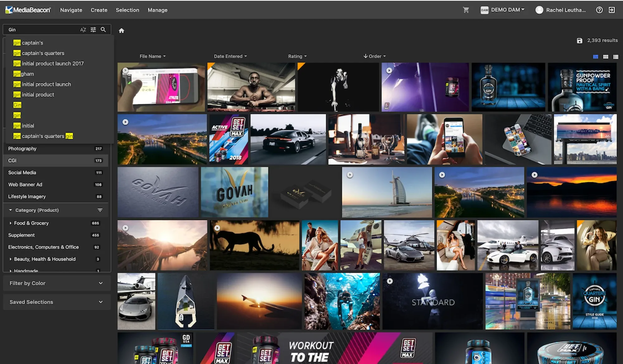Open advanced search filter sliders icon
Screen dimensions: 623x364
(93, 30)
